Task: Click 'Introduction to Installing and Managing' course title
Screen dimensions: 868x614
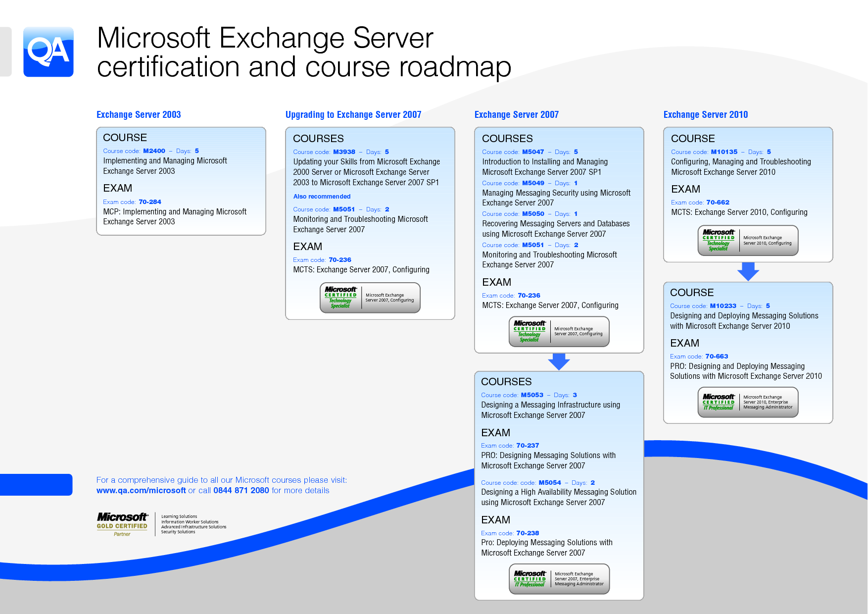Action: coord(545,162)
